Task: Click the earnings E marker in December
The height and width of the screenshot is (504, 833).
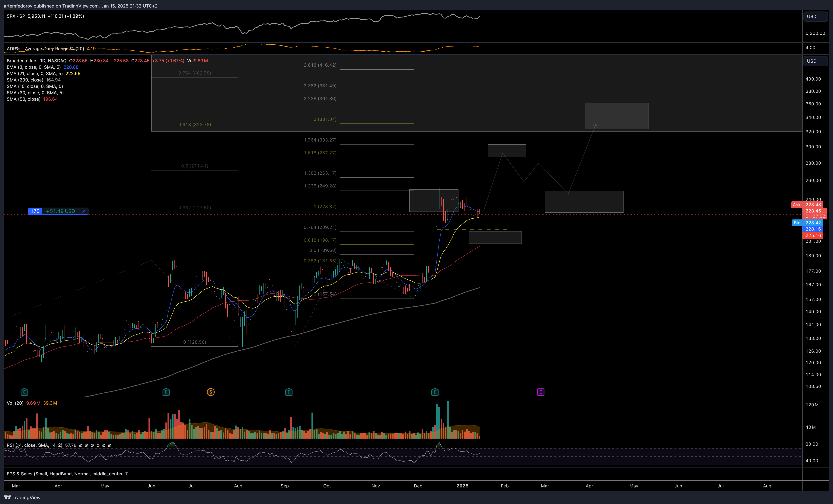Action: click(x=435, y=392)
